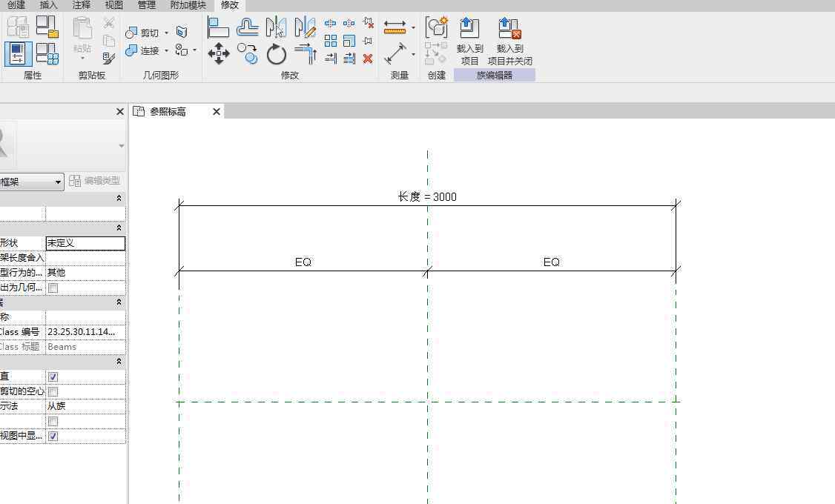Screen dimensions: 835x504
Task: Close the Properties palette
Action: click(120, 112)
